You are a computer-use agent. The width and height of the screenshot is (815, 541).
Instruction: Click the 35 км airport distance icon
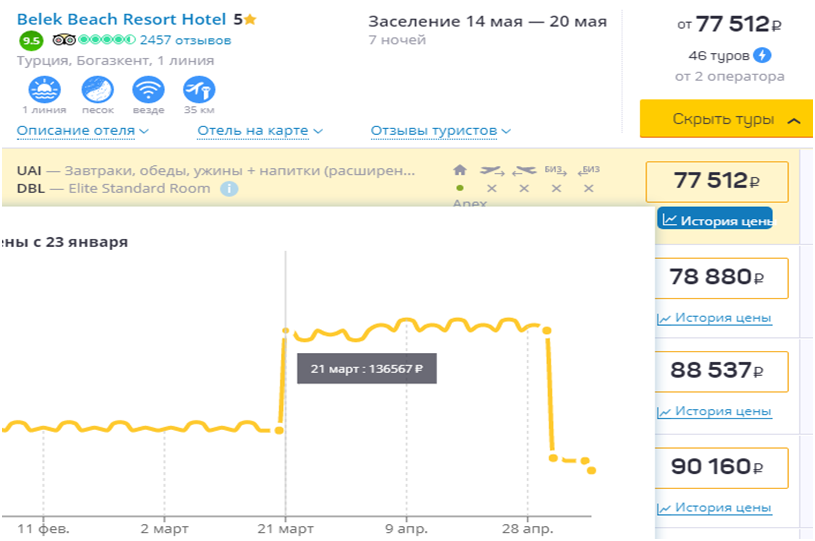point(199,90)
